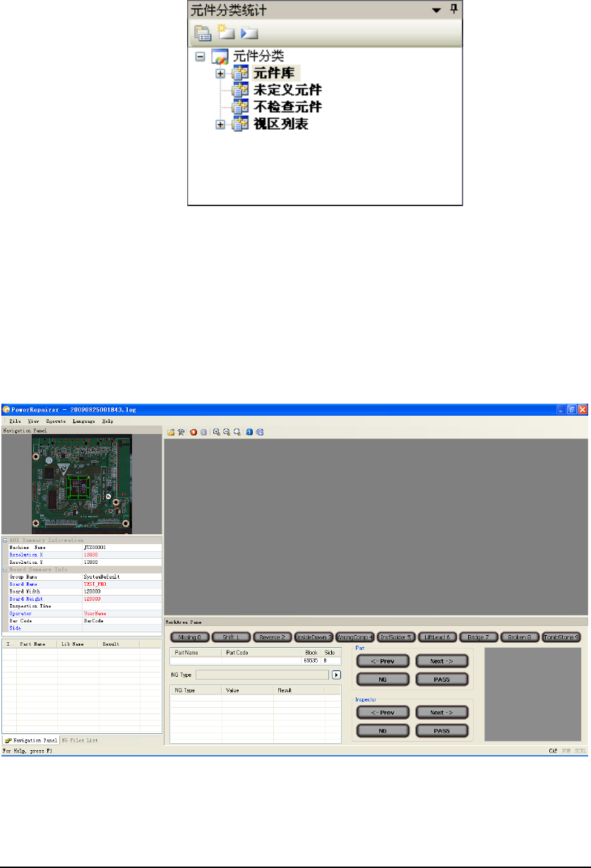591x868 pixels.
Task: Click PASS in the Inspector group
Action: point(441,730)
